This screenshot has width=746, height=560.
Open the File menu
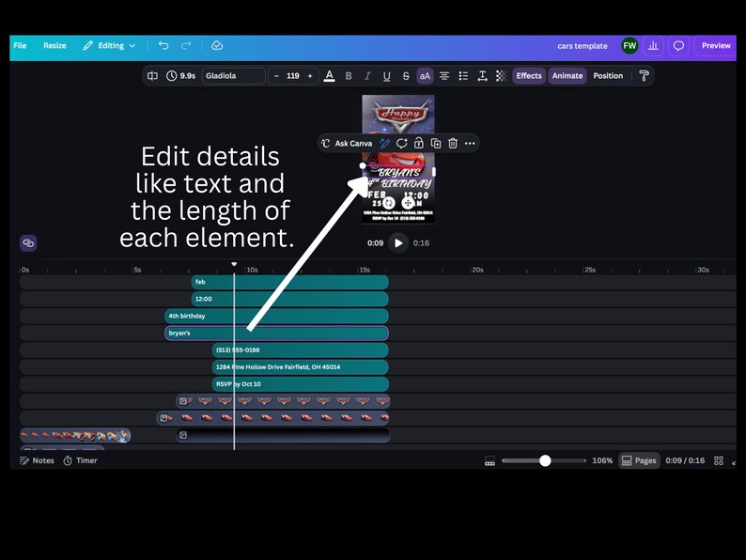coord(20,46)
